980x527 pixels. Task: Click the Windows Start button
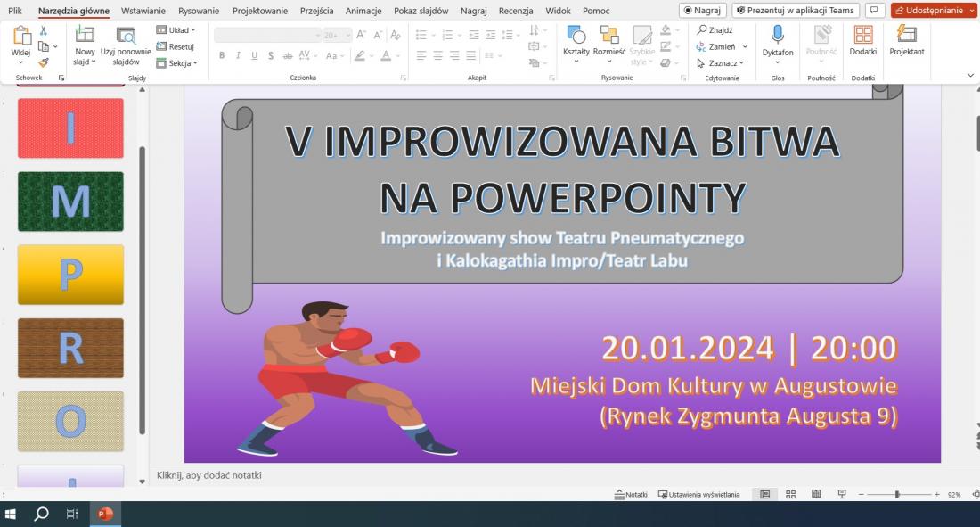click(10, 514)
